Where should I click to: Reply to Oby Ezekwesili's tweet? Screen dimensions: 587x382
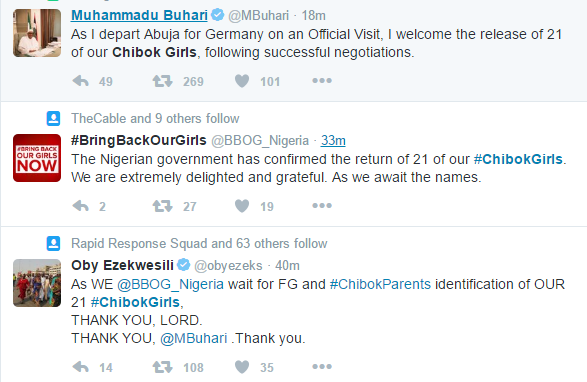80,367
